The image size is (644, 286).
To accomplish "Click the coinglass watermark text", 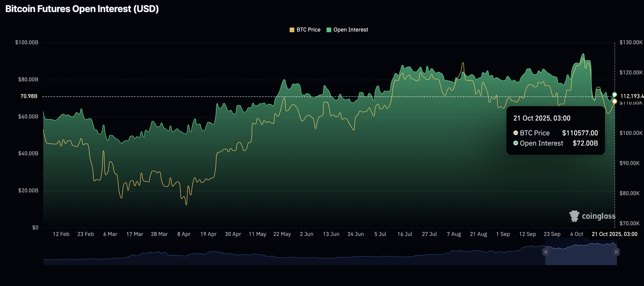I will pyautogui.click(x=598, y=216).
